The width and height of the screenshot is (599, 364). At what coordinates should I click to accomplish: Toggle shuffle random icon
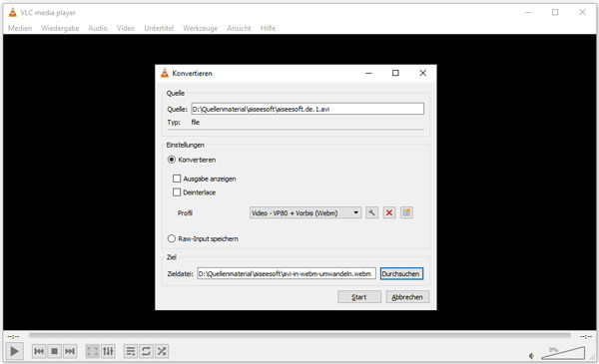click(162, 351)
